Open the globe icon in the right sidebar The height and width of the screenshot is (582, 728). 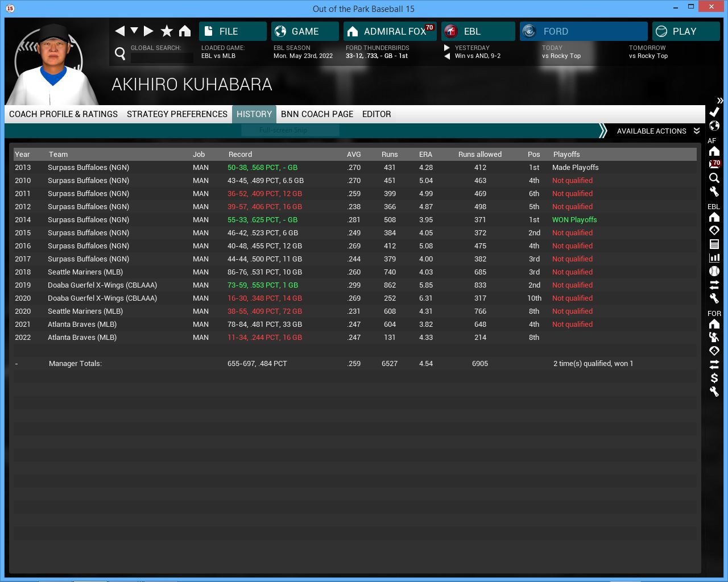tap(714, 126)
